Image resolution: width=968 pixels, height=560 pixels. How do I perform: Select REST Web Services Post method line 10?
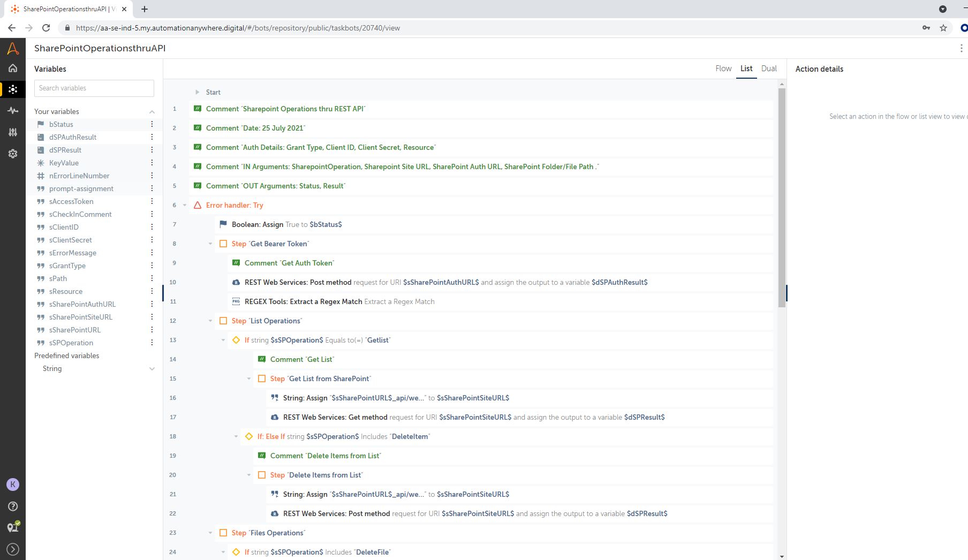(298, 282)
